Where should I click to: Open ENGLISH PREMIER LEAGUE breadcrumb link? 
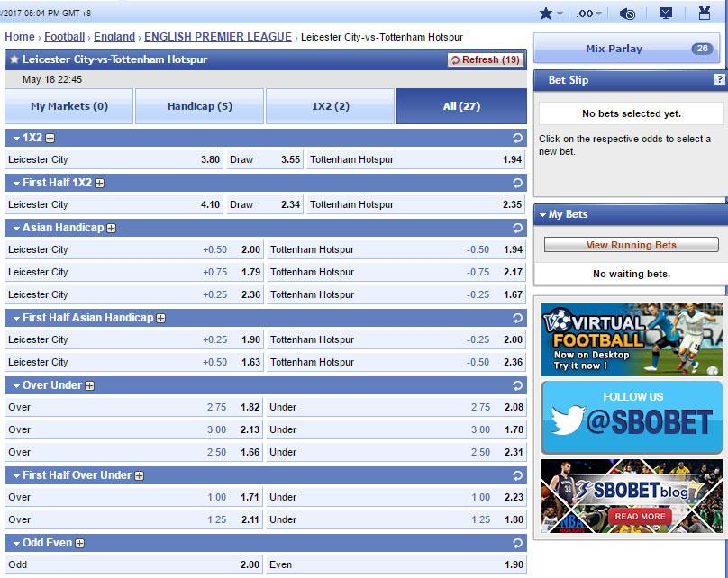pyautogui.click(x=218, y=37)
